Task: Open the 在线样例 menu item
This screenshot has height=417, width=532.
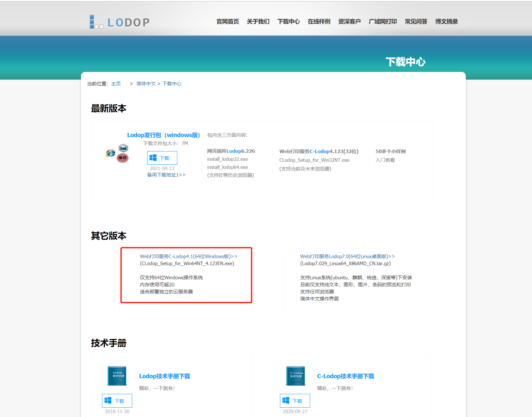Action: 319,22
